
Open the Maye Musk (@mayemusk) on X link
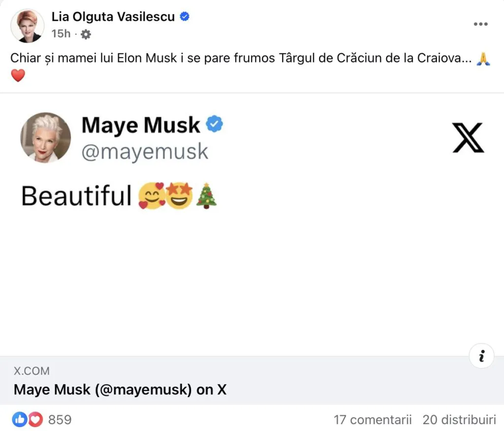[120, 390]
